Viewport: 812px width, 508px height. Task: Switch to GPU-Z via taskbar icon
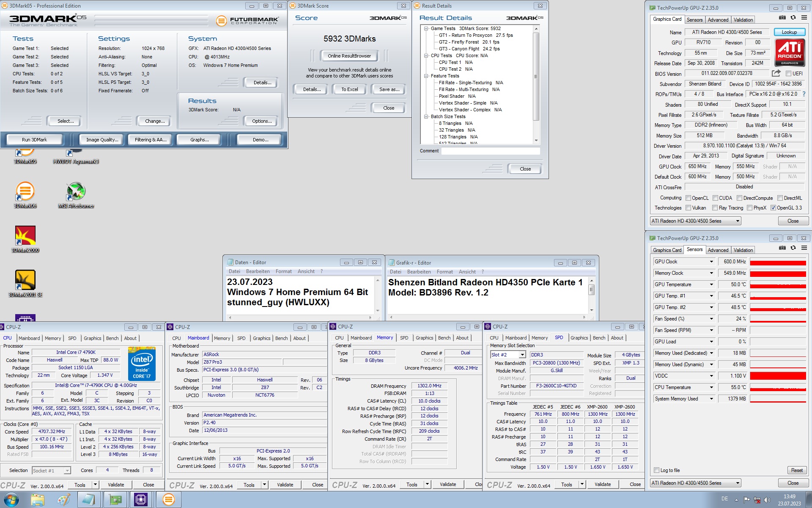coord(115,500)
